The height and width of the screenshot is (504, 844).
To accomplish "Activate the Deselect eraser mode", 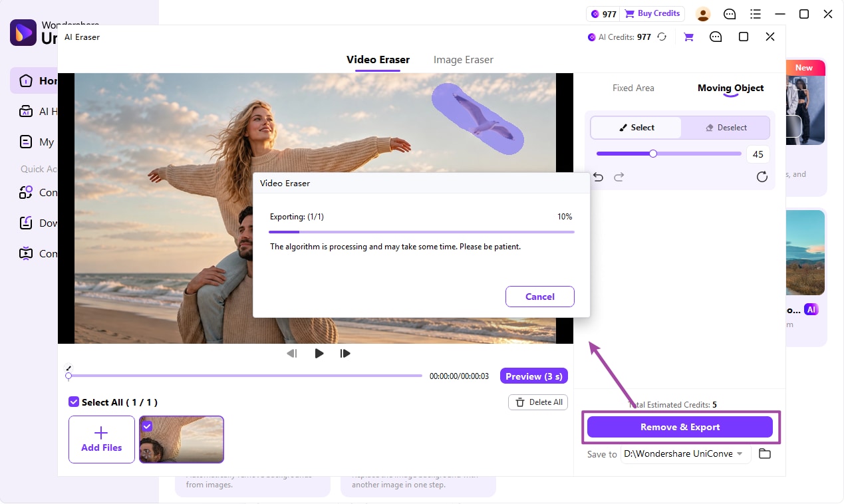I will [x=726, y=128].
